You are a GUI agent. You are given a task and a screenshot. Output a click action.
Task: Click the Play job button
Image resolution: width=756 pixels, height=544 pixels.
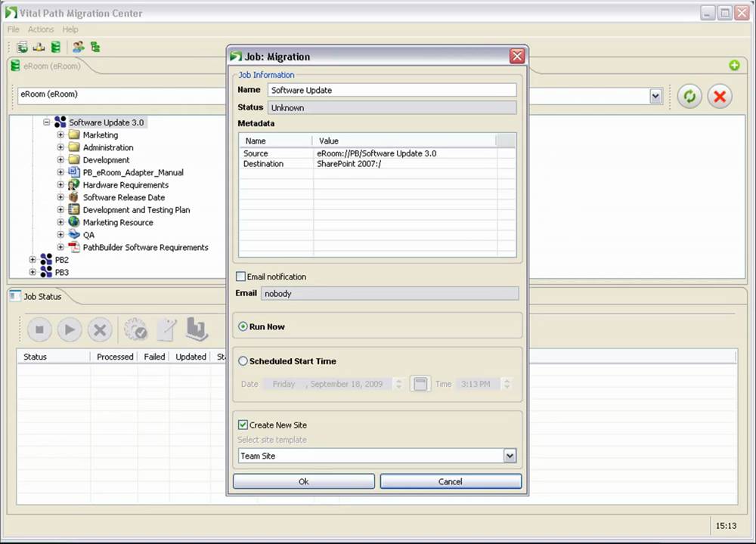coord(70,329)
